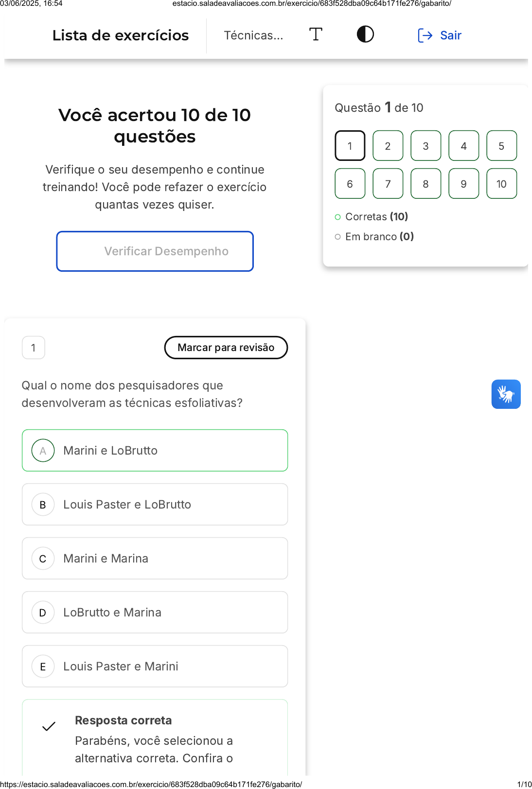
Task: Open the sign language accessibility widget
Action: pos(506,394)
